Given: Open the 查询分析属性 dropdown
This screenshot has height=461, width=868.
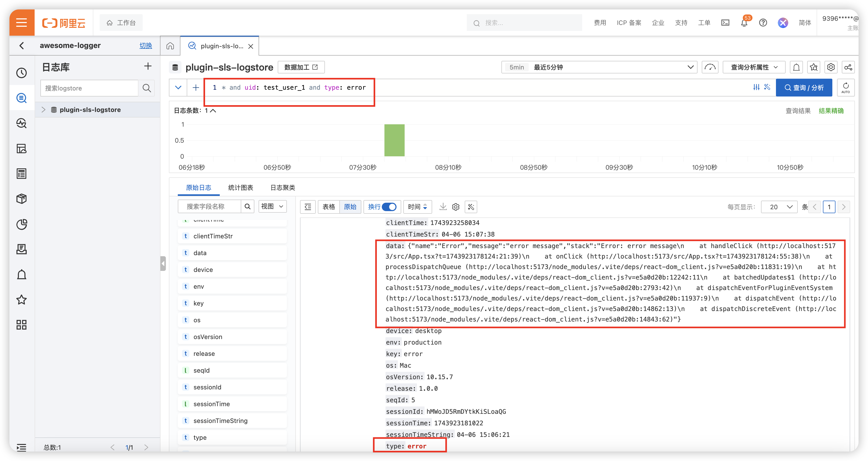Looking at the screenshot, I should tap(754, 67).
